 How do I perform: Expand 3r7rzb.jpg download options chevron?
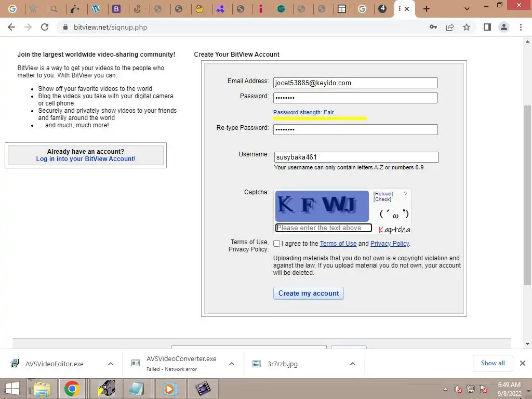coord(353,364)
